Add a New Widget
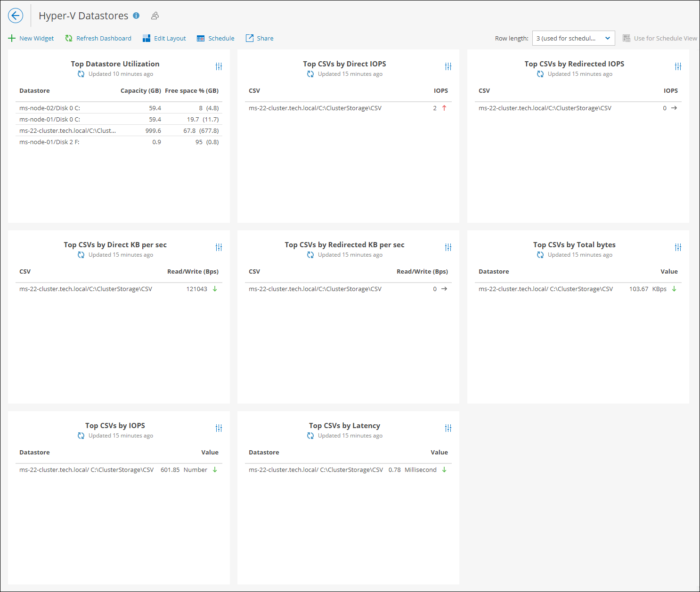 click(x=31, y=38)
